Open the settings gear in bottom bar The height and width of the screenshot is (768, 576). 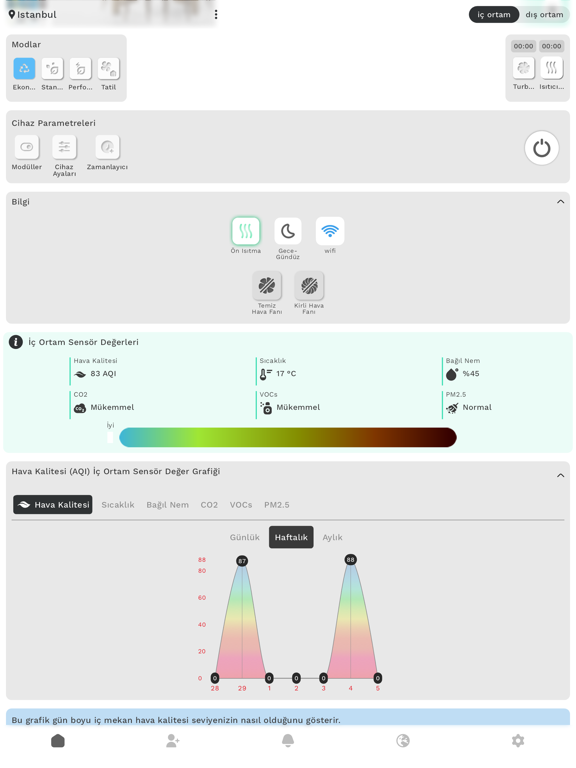click(518, 741)
